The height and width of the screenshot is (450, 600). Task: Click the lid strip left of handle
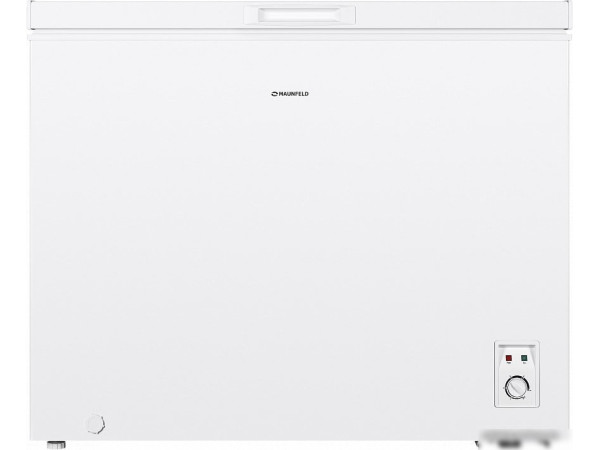(150, 15)
